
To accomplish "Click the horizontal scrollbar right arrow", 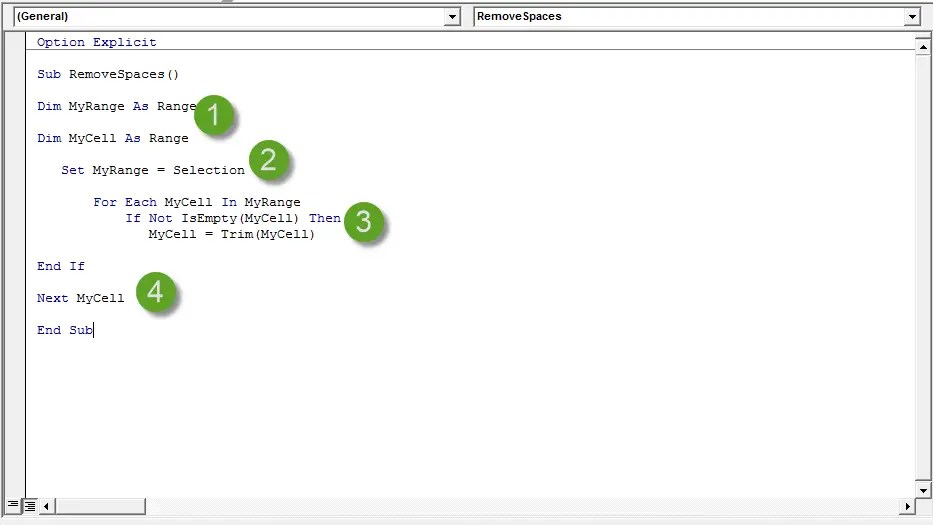I will click(907, 507).
